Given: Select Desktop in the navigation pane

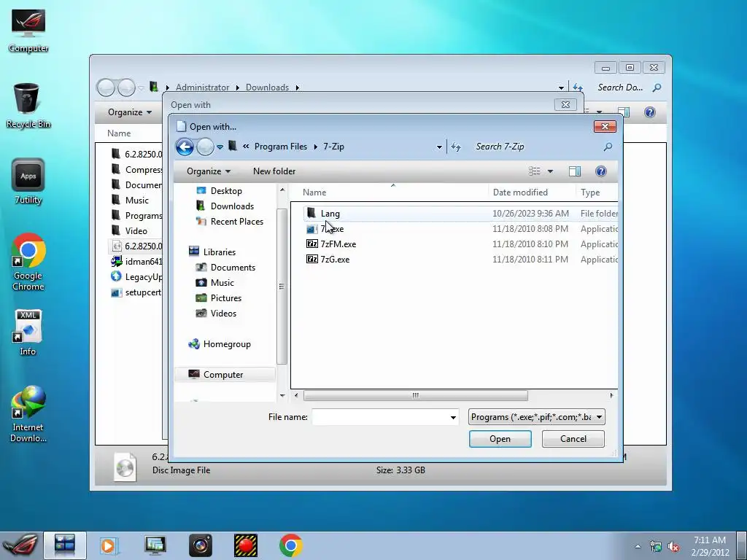Looking at the screenshot, I should tap(226, 191).
